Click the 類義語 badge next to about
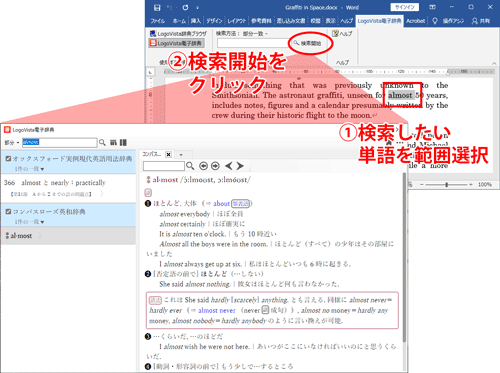Image resolution: width=500 pixels, height=373 pixels. (241, 203)
